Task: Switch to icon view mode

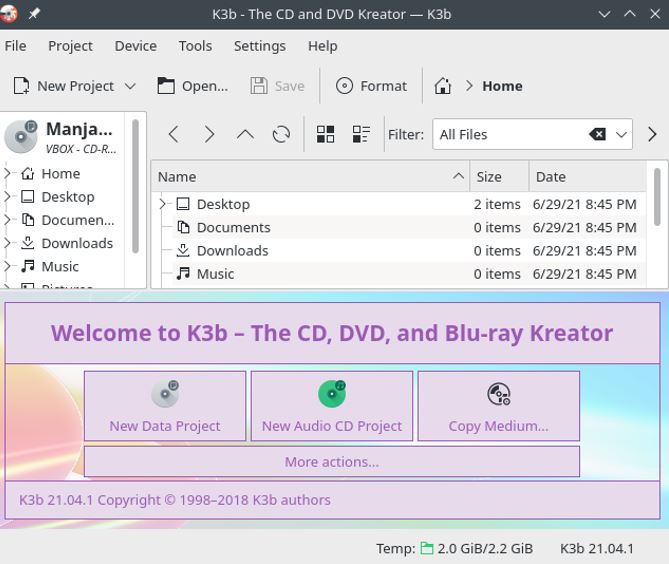Action: [x=325, y=134]
